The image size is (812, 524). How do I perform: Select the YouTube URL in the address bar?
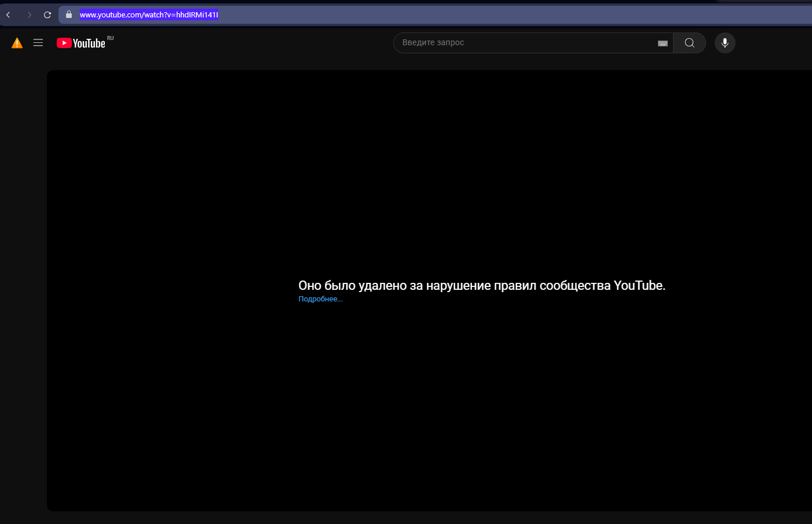pyautogui.click(x=149, y=15)
